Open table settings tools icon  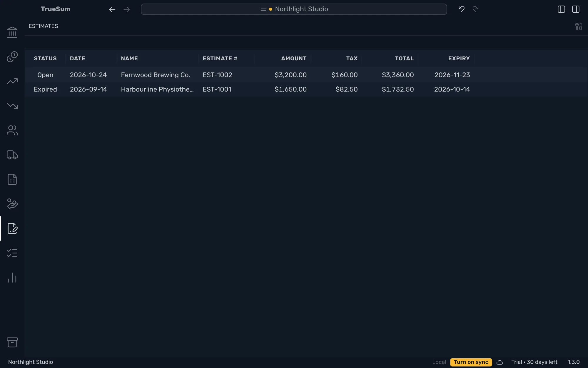tap(578, 26)
